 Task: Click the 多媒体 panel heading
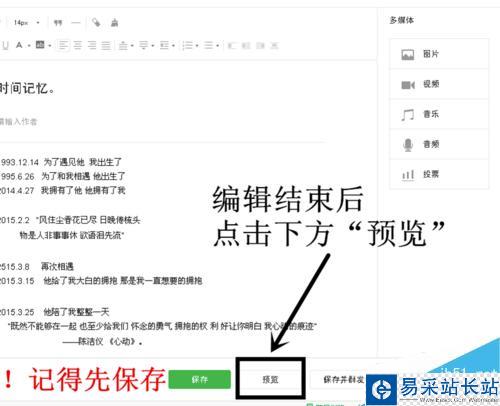[402, 20]
